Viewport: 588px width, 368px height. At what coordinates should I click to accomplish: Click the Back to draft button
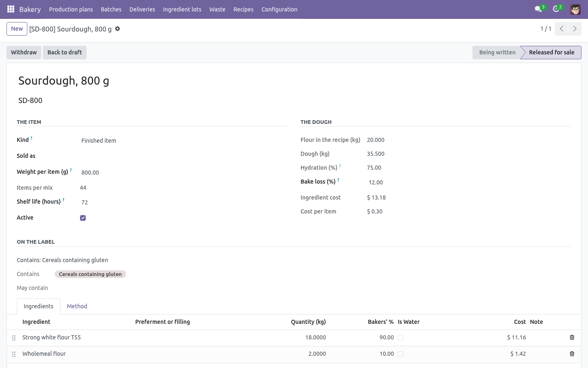[65, 52]
